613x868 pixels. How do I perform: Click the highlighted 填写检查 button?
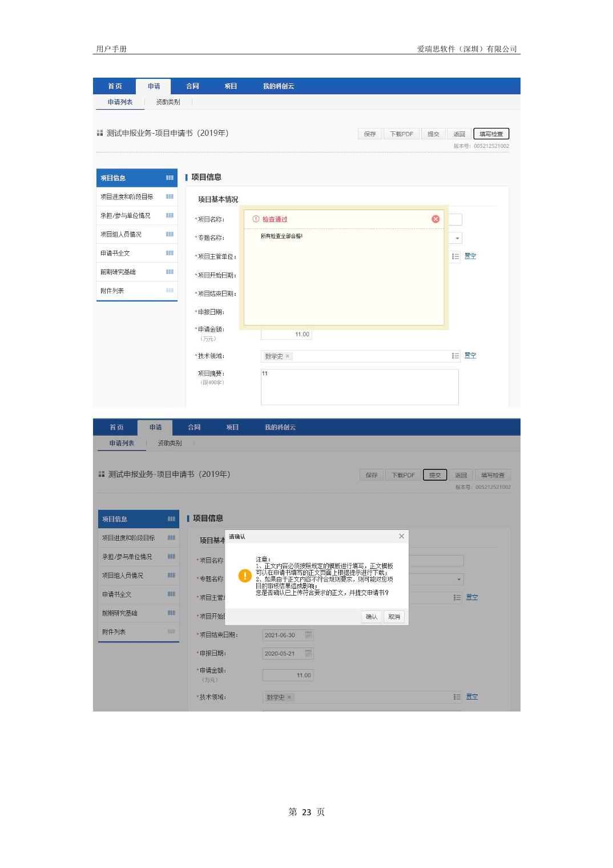click(x=491, y=134)
